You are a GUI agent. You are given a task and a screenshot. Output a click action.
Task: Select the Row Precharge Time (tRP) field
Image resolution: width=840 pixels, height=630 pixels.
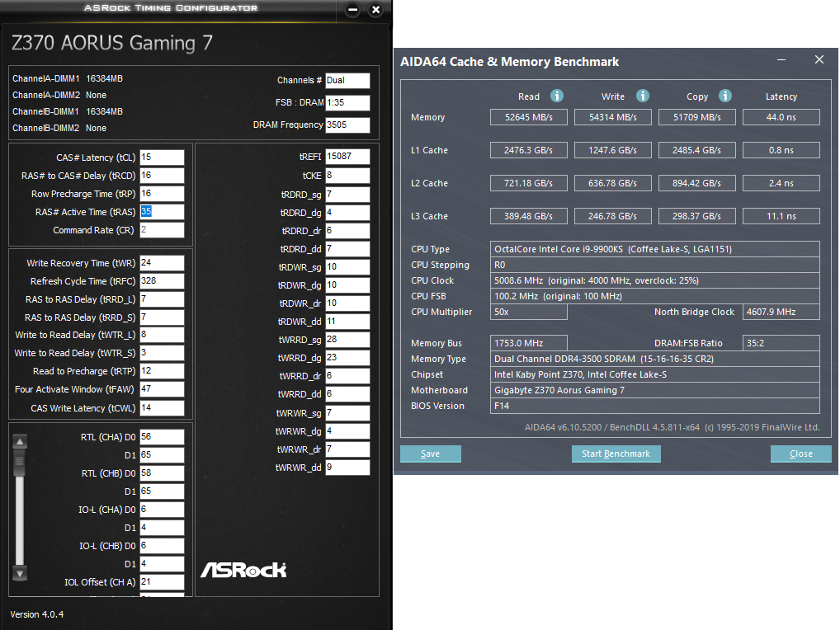(162, 194)
